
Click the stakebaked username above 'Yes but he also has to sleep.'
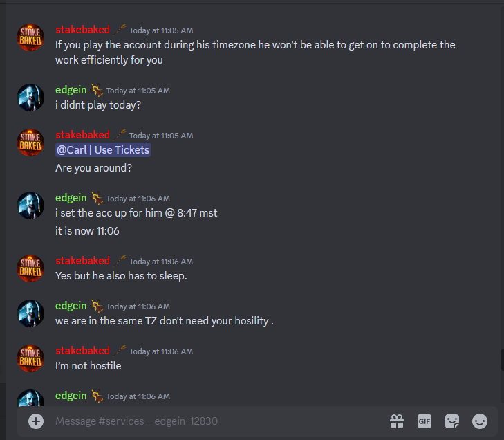pyautogui.click(x=82, y=261)
